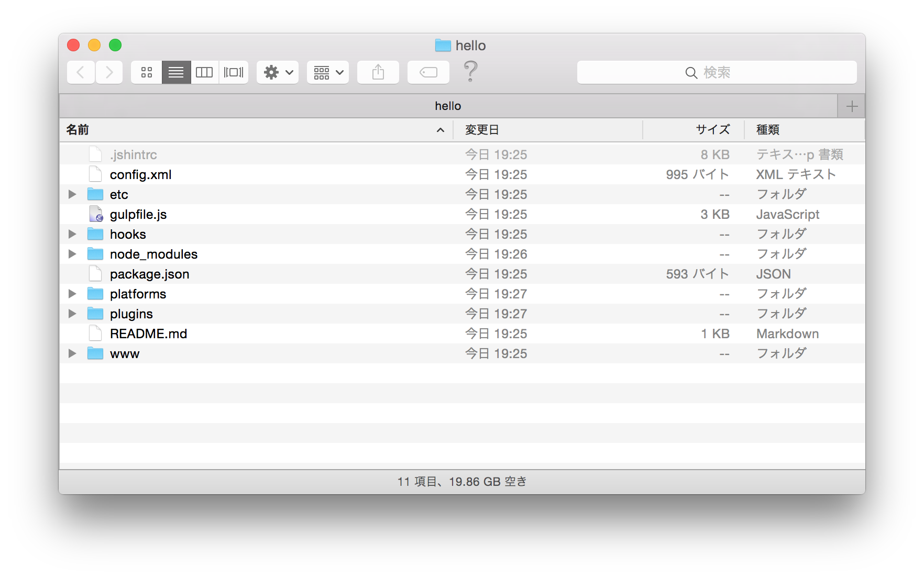Screen dimensions: 924x578
Task: Switch to Cover Flow view
Action: pos(234,72)
